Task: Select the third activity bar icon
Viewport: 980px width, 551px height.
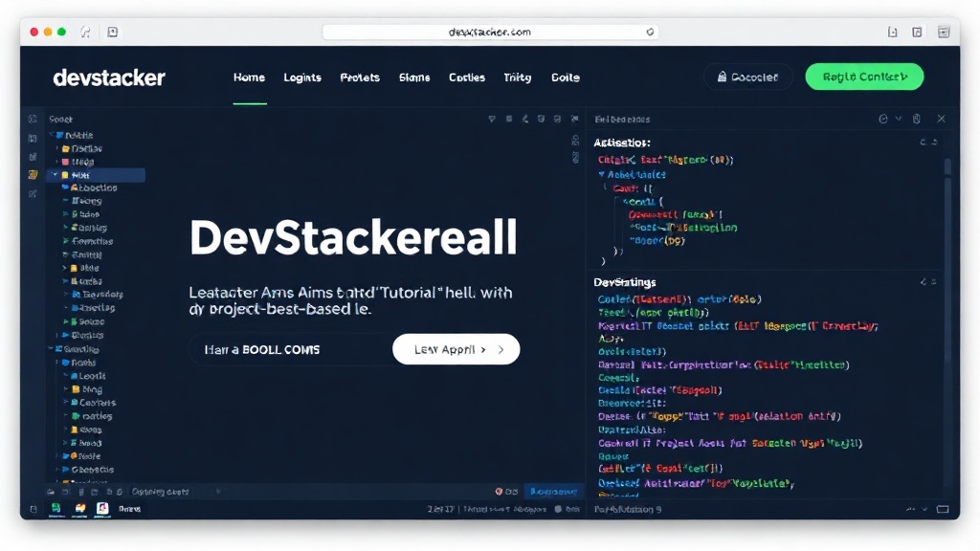Action: [x=33, y=157]
